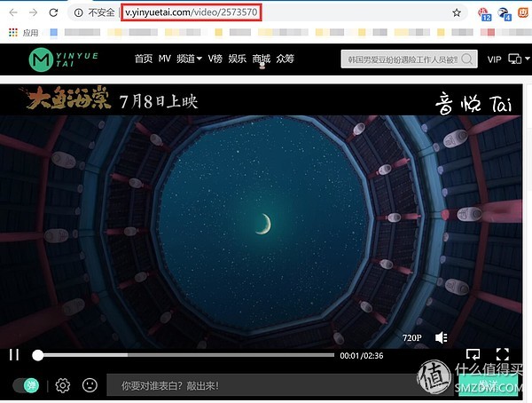Enter fullscreen mode
The image size is (532, 403).
(502, 354)
